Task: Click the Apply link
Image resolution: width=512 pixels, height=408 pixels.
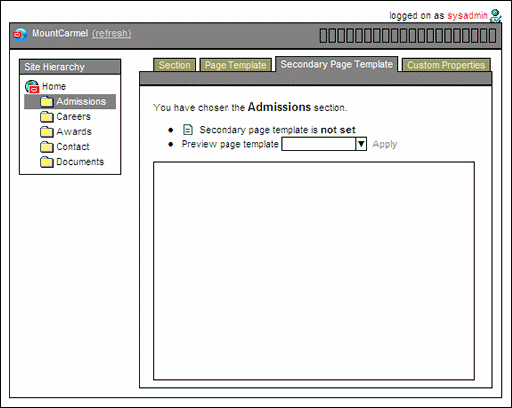Action: 385,144
